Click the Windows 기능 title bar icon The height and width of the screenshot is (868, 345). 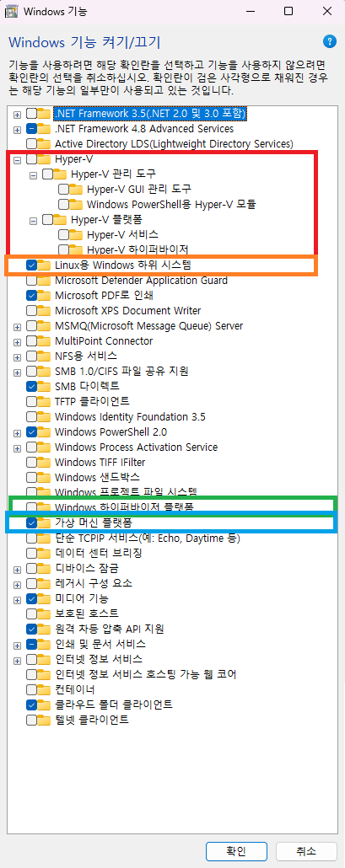13,10
